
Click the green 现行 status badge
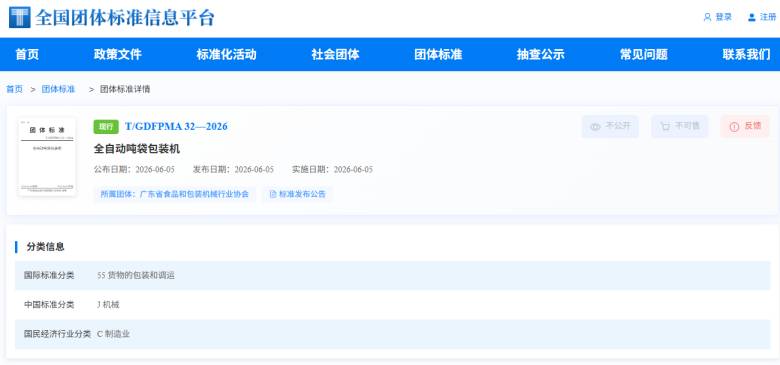click(106, 127)
